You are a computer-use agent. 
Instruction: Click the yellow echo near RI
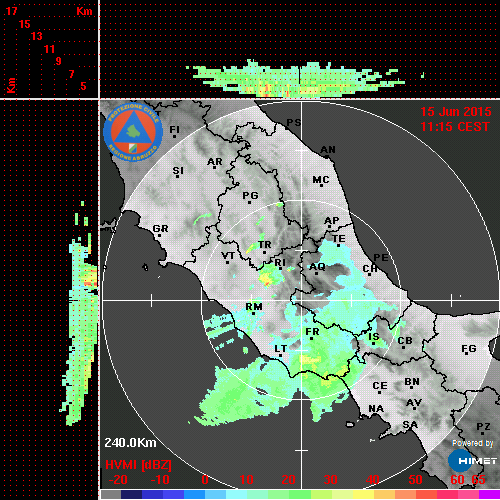click(267, 278)
